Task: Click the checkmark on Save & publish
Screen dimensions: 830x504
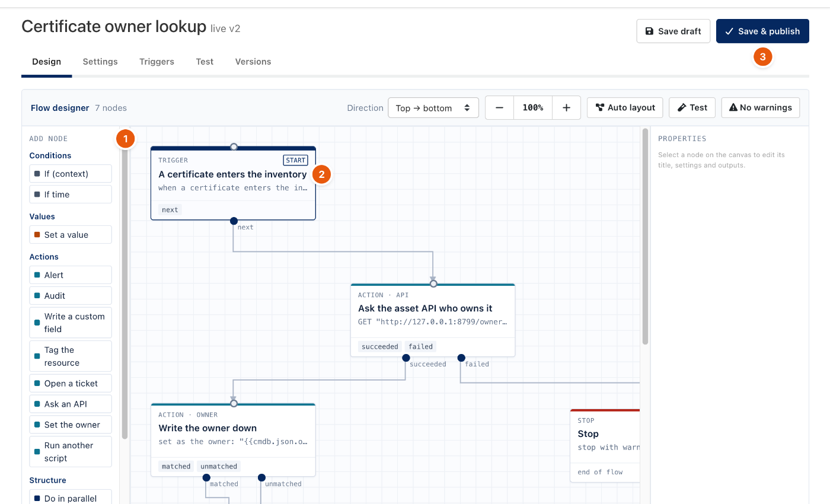Action: [729, 31]
